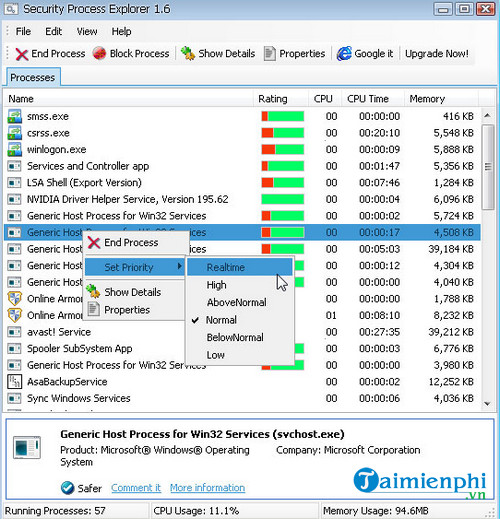Click the Safer checkmark badge icon
500x519 pixels.
click(67, 488)
